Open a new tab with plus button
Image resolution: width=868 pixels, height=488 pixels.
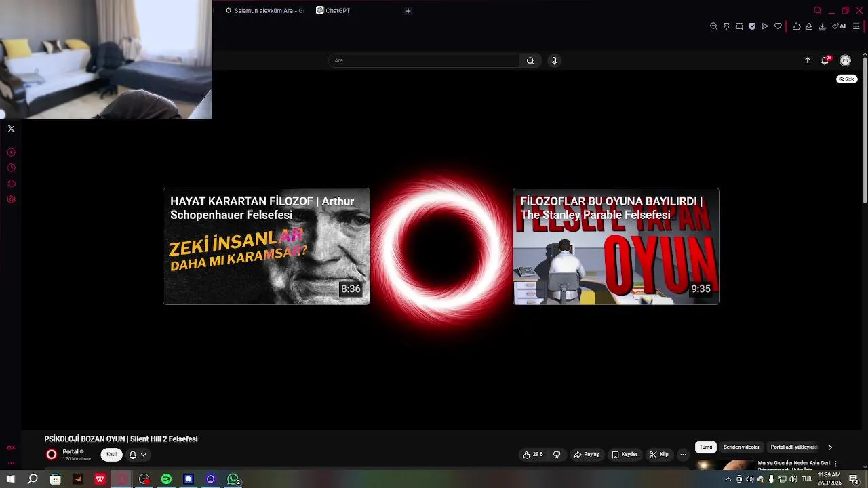[408, 10]
